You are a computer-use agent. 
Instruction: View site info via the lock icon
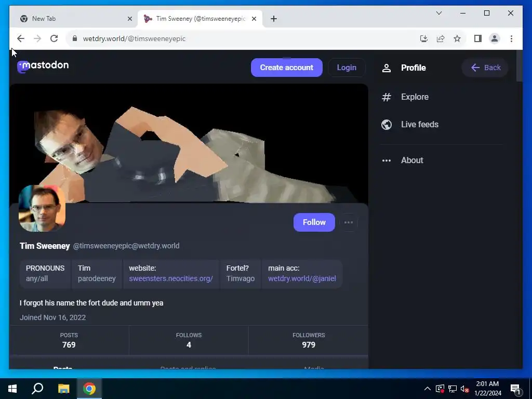coord(75,38)
